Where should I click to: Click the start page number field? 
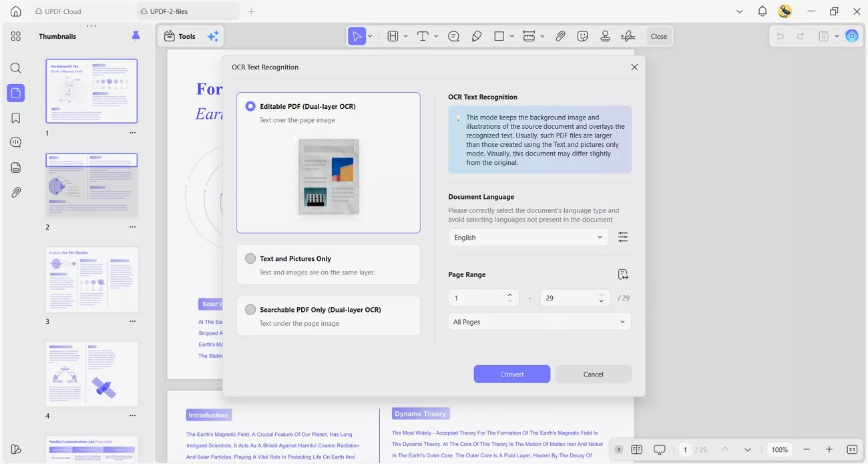point(483,298)
